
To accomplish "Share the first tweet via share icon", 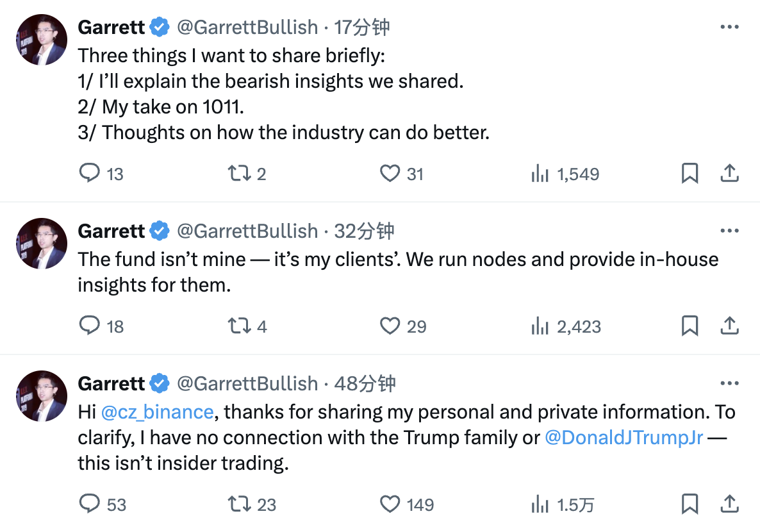I will [x=730, y=174].
